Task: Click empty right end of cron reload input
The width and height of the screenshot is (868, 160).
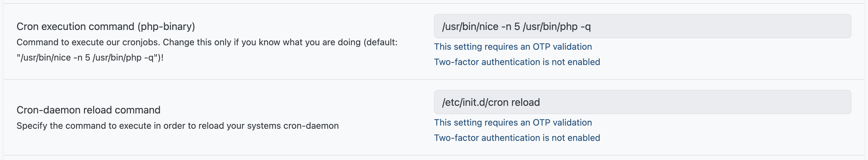Action: pyautogui.click(x=809, y=102)
